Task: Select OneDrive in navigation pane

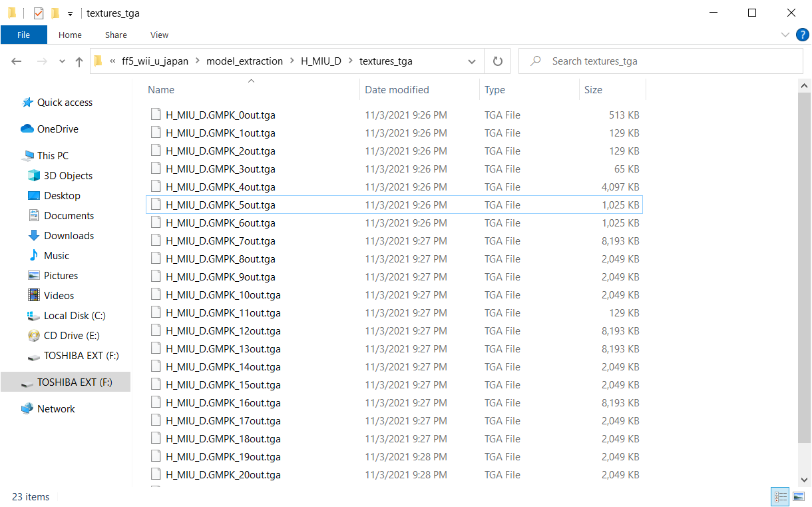Action: (57, 129)
